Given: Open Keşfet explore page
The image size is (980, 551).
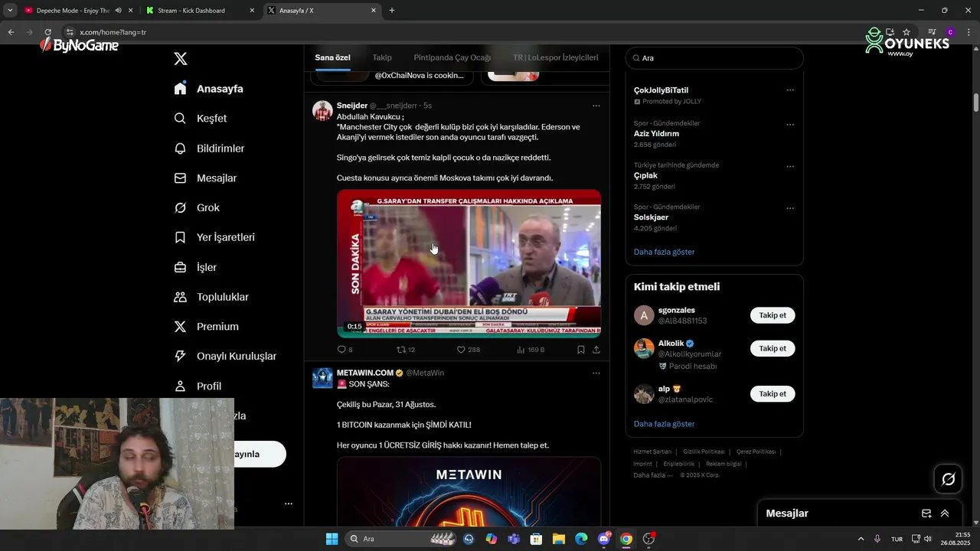Looking at the screenshot, I should click(x=201, y=119).
